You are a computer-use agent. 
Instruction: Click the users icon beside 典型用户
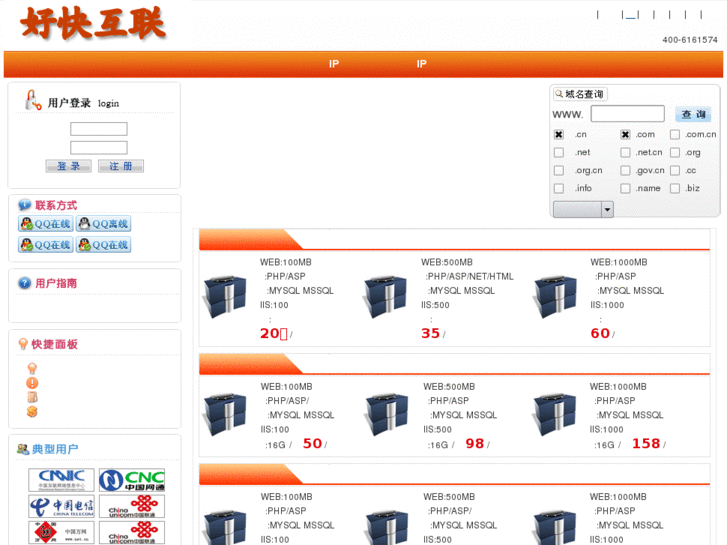(23, 449)
